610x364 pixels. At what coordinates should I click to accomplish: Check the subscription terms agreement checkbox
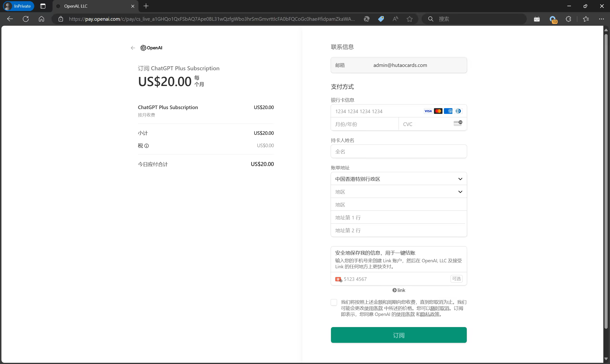coord(334,302)
